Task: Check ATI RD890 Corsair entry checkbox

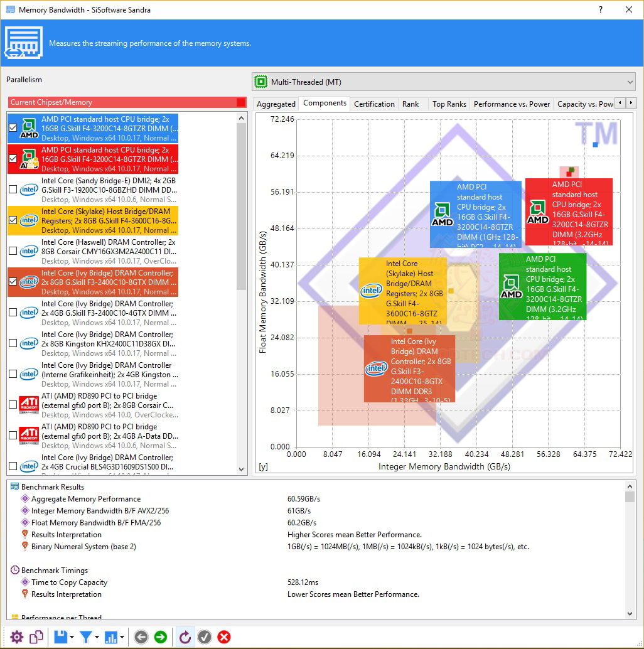Action: (13, 405)
